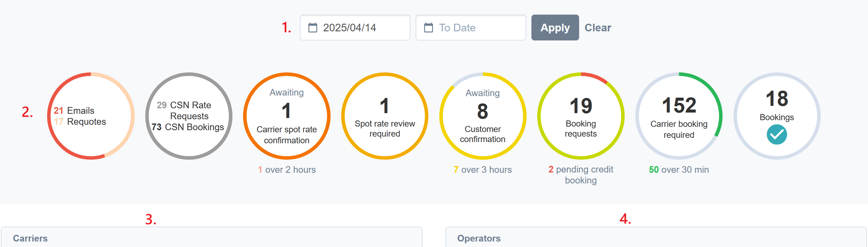The width and height of the screenshot is (868, 247).
Task: Click the '7 over 3 hours' label
Action: click(x=482, y=169)
